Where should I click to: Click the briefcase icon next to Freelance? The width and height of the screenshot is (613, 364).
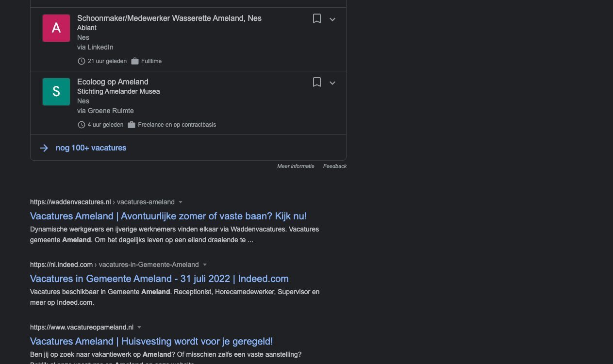[x=132, y=125]
